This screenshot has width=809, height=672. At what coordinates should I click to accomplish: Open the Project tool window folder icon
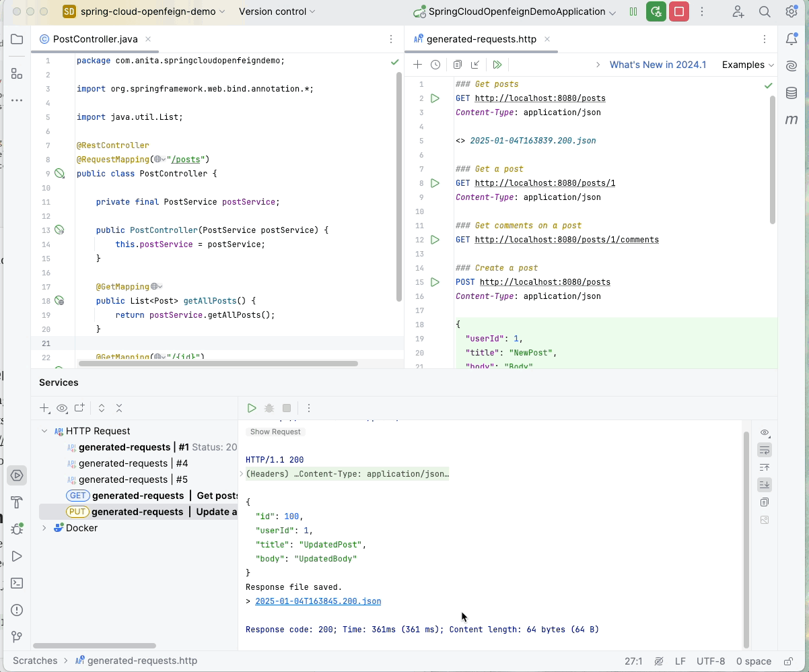tap(17, 39)
